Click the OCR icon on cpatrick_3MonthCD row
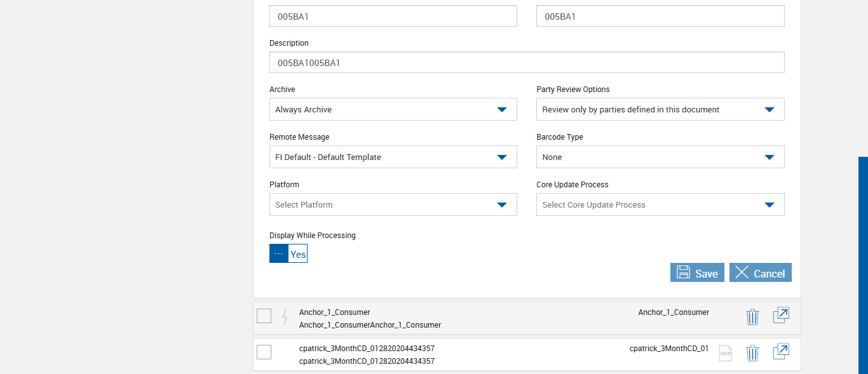Screen dimensions: 868x374 [725, 353]
